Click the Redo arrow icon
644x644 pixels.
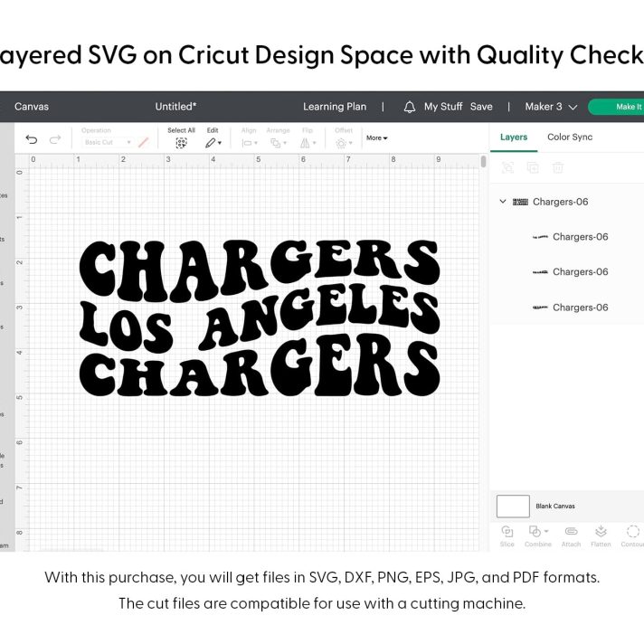[55, 139]
